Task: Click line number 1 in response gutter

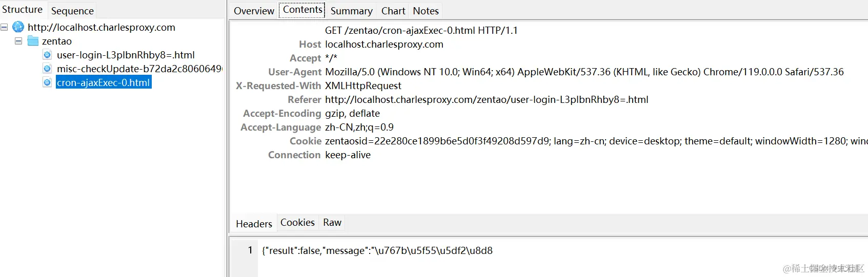Action: [250, 250]
